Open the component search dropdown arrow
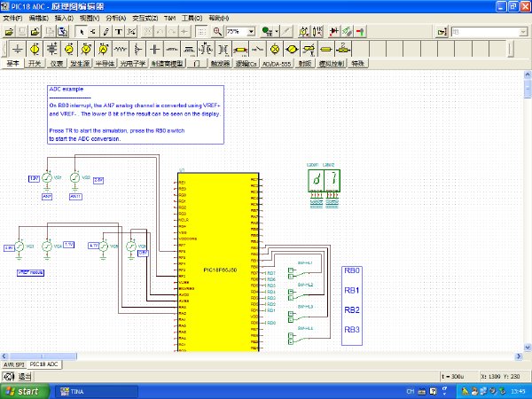Viewport: 532px width, 399px height. (x=523, y=32)
